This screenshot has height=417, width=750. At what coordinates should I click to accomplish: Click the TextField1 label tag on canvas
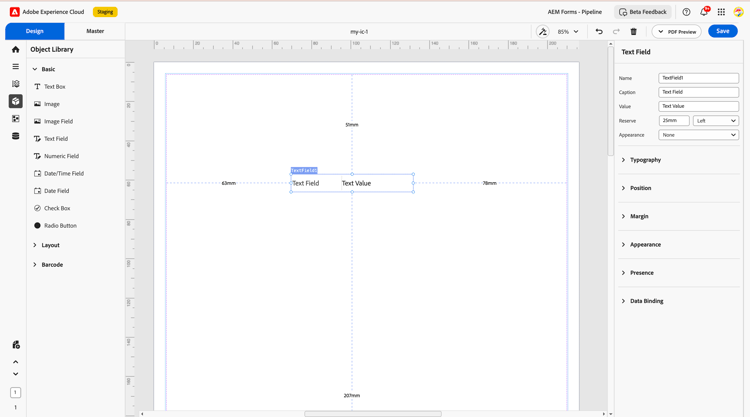point(304,170)
